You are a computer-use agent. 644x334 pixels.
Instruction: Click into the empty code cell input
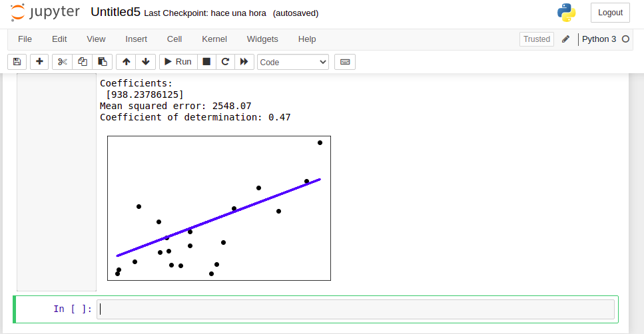coord(356,309)
